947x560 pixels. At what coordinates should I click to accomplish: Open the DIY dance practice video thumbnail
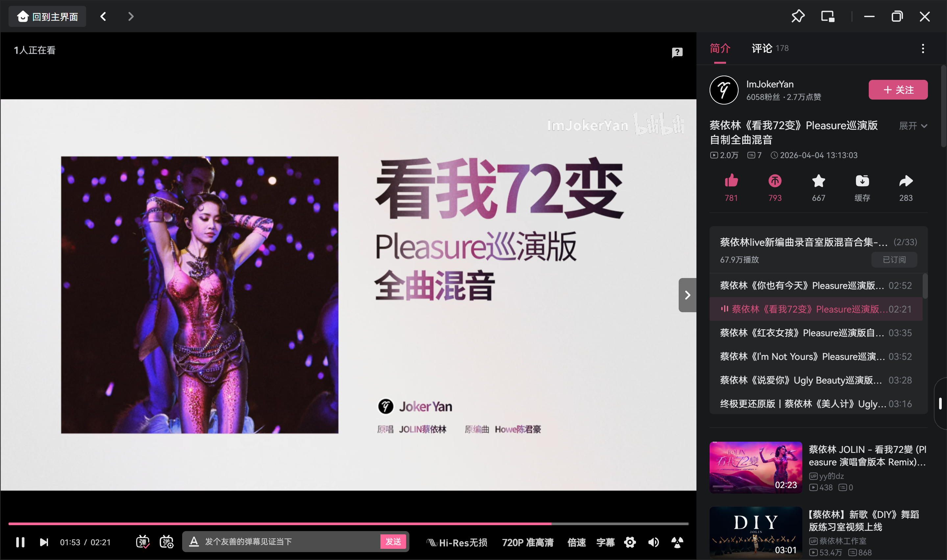click(756, 532)
